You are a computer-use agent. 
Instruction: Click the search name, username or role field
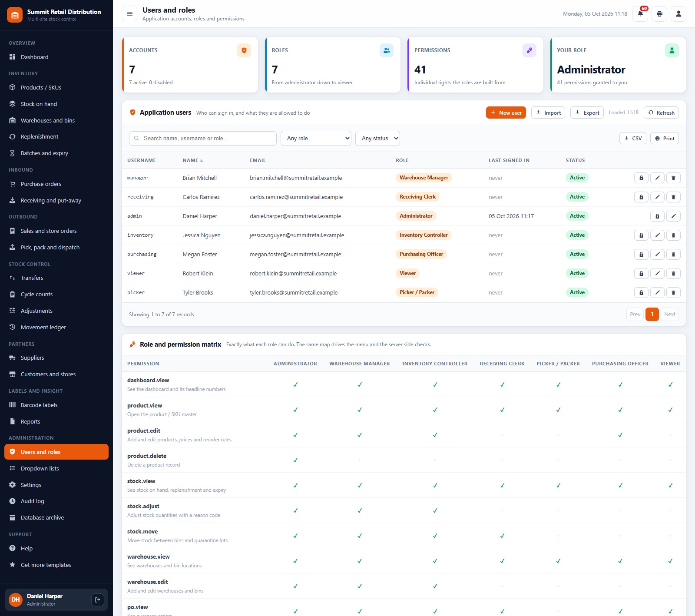coord(203,138)
